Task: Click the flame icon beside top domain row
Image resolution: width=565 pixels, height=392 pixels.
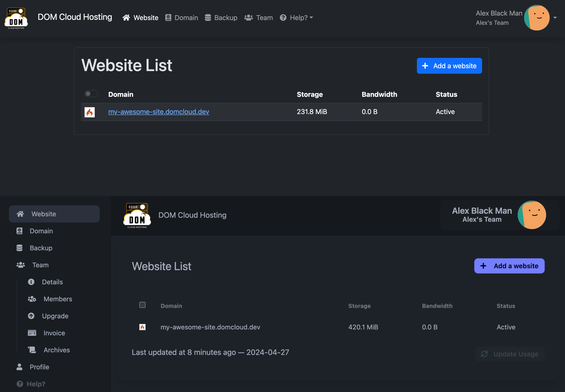Action: click(90, 112)
